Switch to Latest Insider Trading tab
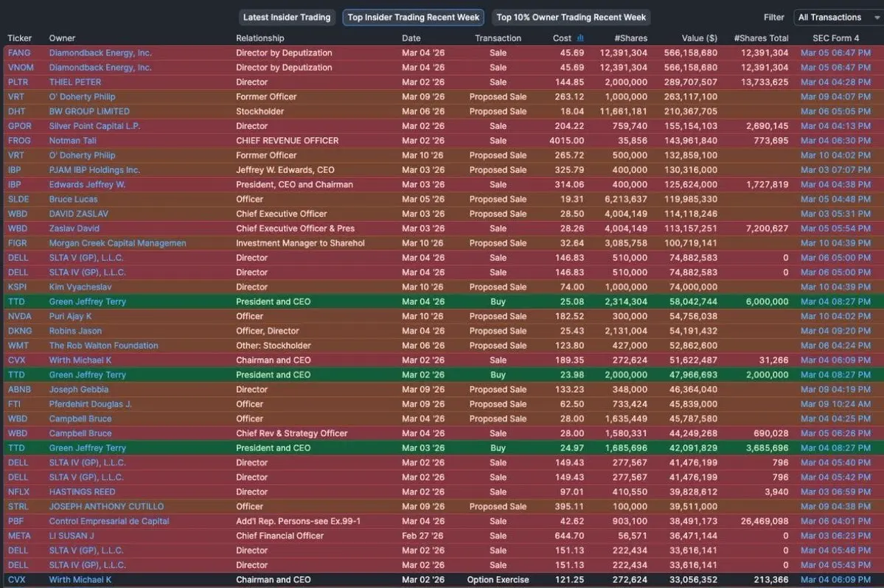 coord(286,18)
